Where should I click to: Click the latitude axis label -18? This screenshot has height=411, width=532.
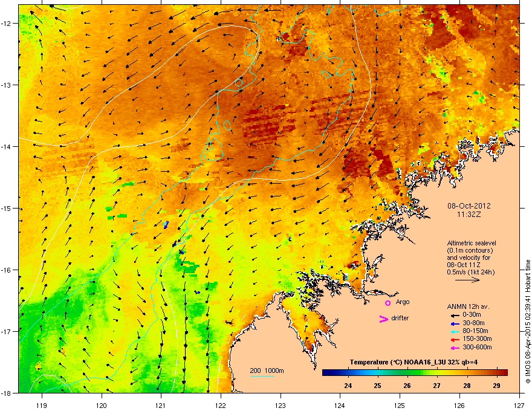point(6,393)
